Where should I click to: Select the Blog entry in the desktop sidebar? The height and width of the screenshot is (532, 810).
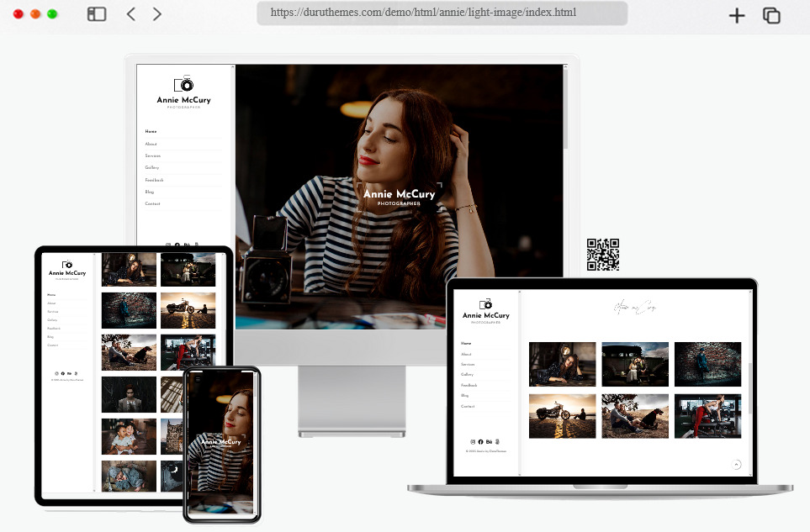[150, 192]
